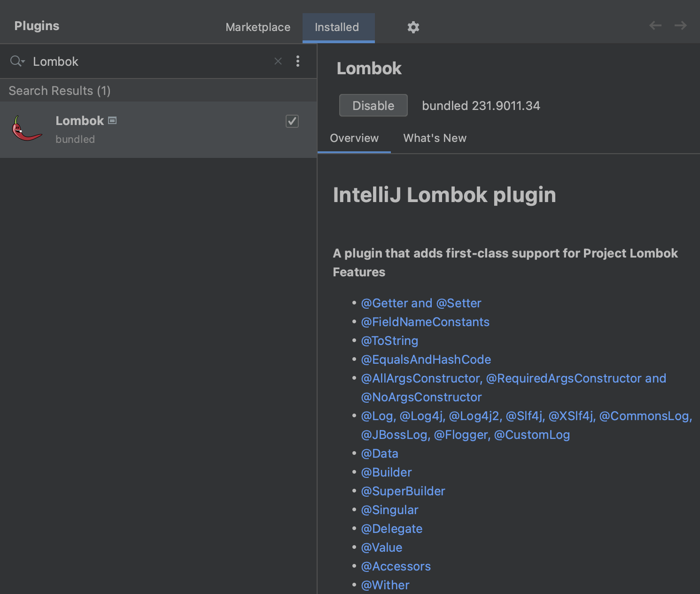Clear the Lombok search text

[278, 61]
